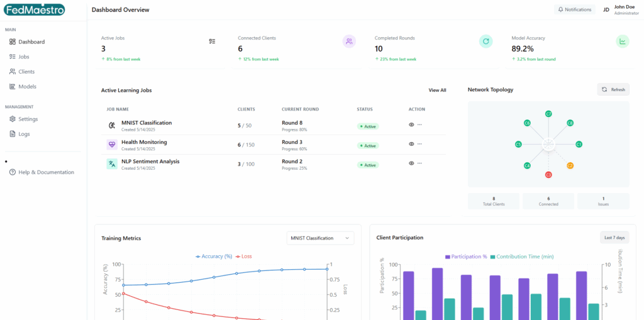Select client node C8 in topology

570,123
